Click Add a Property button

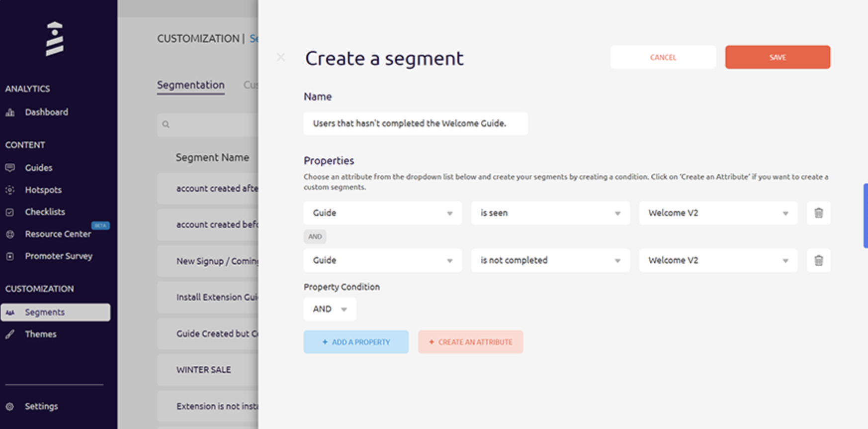[356, 342]
